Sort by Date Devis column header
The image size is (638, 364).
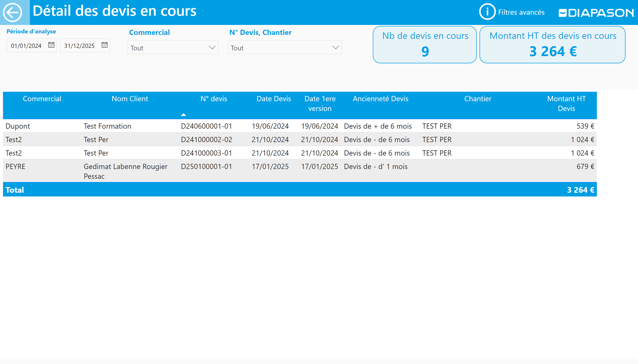coord(274,99)
